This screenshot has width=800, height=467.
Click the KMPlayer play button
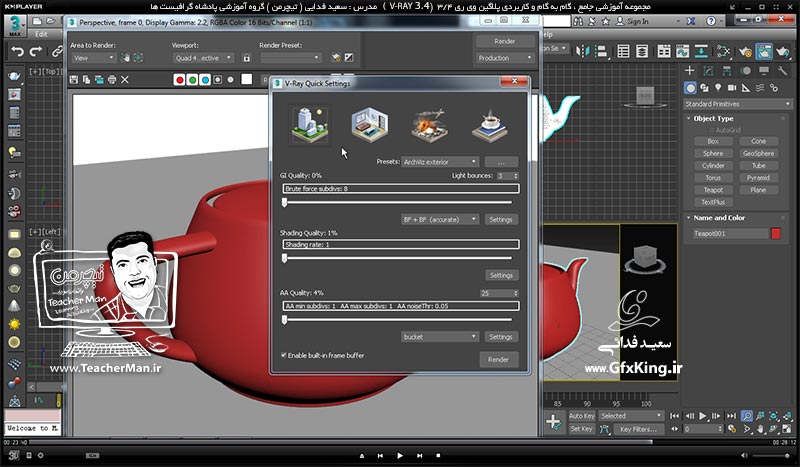click(399, 455)
